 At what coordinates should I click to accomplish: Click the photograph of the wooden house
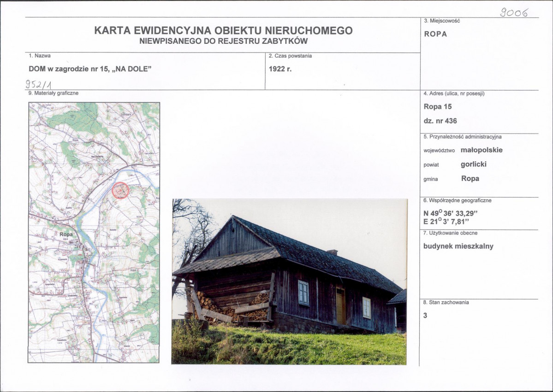tap(289, 281)
